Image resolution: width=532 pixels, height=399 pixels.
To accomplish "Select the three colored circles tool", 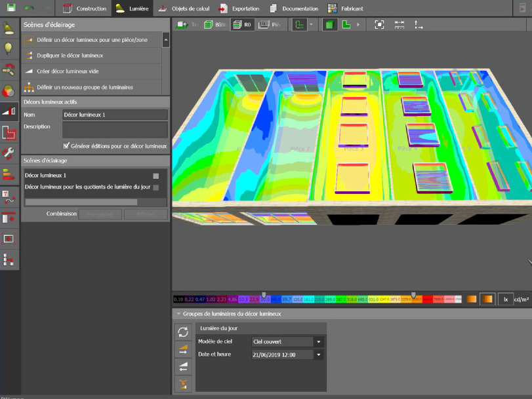I will 9,90.
